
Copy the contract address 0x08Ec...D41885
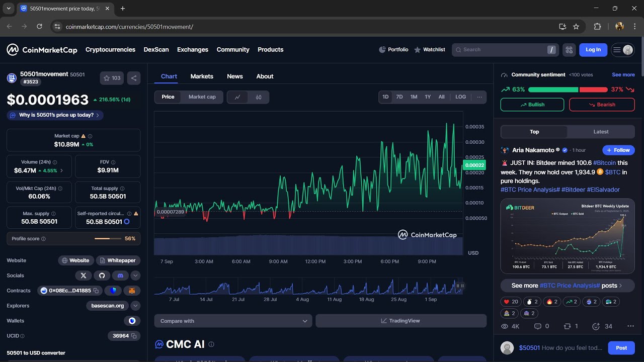[96, 291]
